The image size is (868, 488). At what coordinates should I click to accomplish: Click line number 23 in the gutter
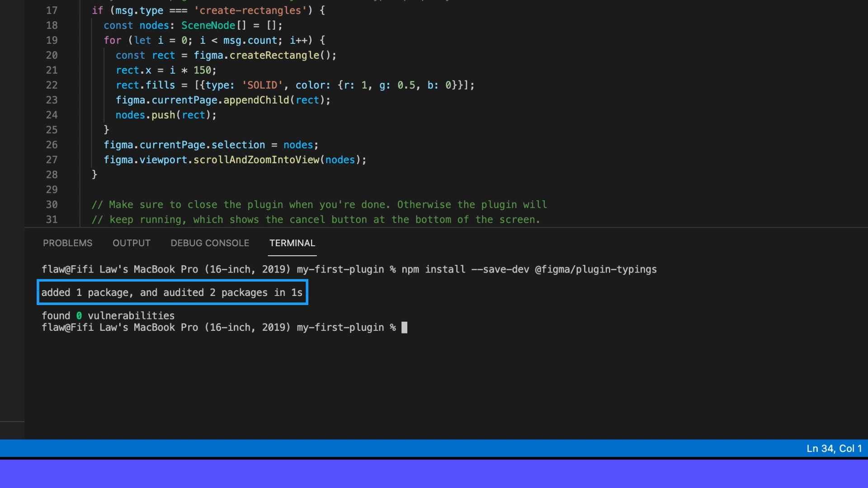(52, 100)
